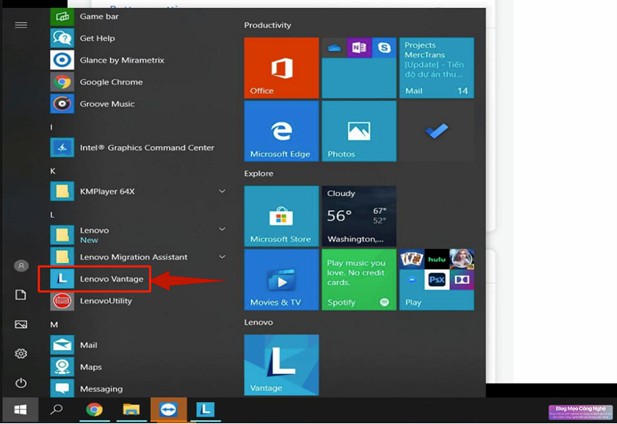
Task: Click the Windows Start button
Action: pos(20,410)
